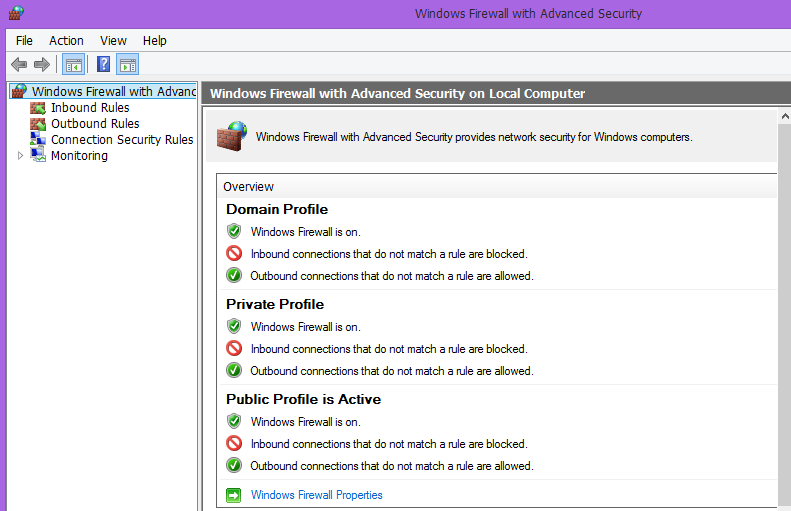Screen dimensions: 791x511
Task: Click Private Profile inbound blocked icon
Action: pyautogui.click(x=234, y=348)
